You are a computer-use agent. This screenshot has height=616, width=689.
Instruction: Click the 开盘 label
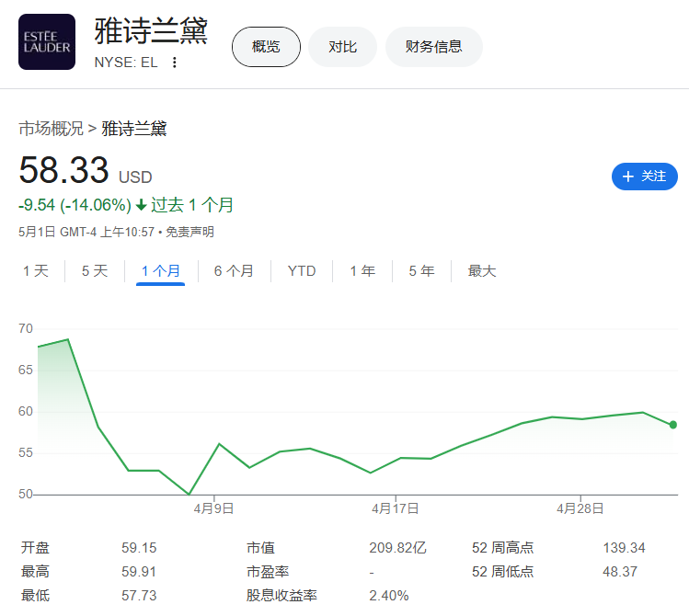(35, 548)
